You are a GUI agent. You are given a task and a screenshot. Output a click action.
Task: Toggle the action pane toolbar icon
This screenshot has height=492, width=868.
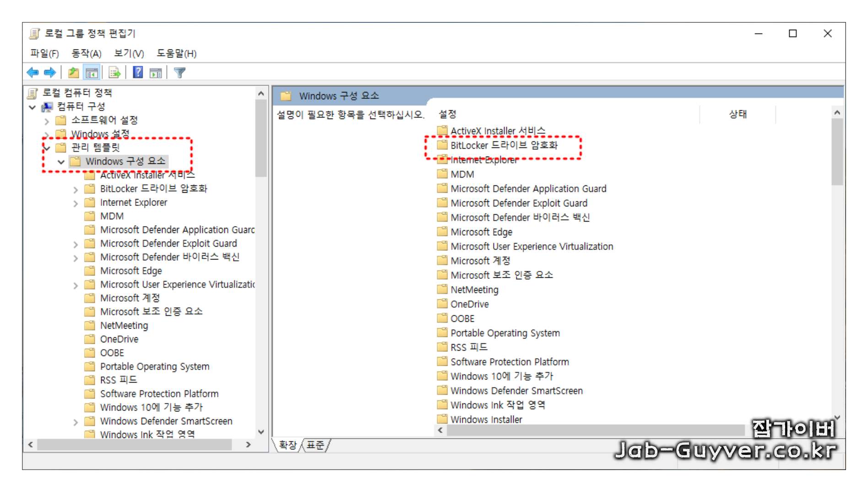click(156, 72)
